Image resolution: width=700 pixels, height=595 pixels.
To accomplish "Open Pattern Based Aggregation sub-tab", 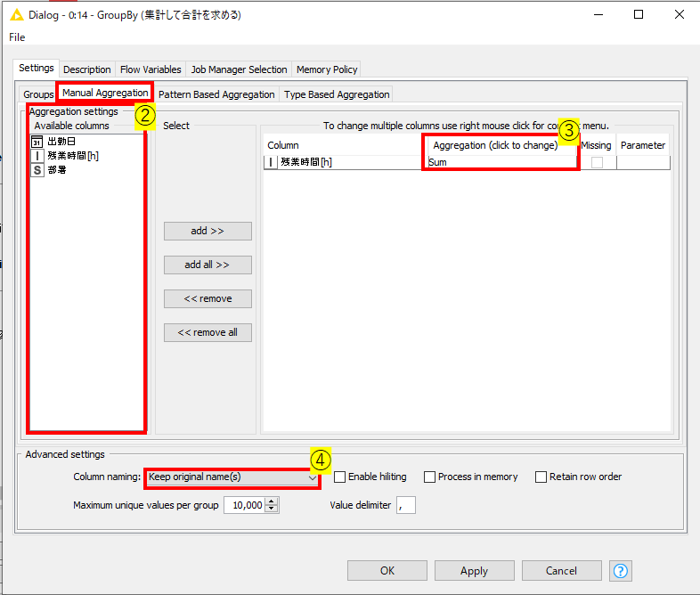I will 216,94.
